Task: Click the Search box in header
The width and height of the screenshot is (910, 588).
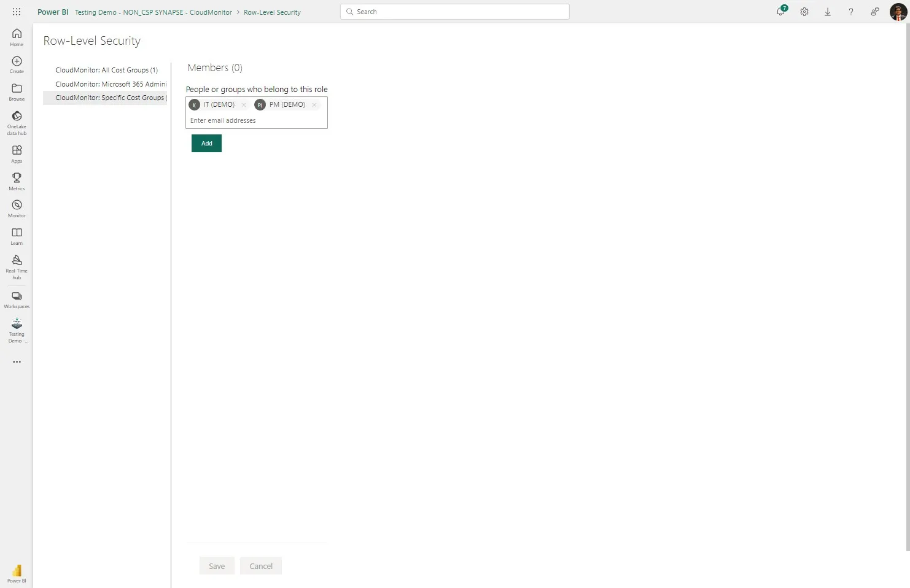Action: 454,12
